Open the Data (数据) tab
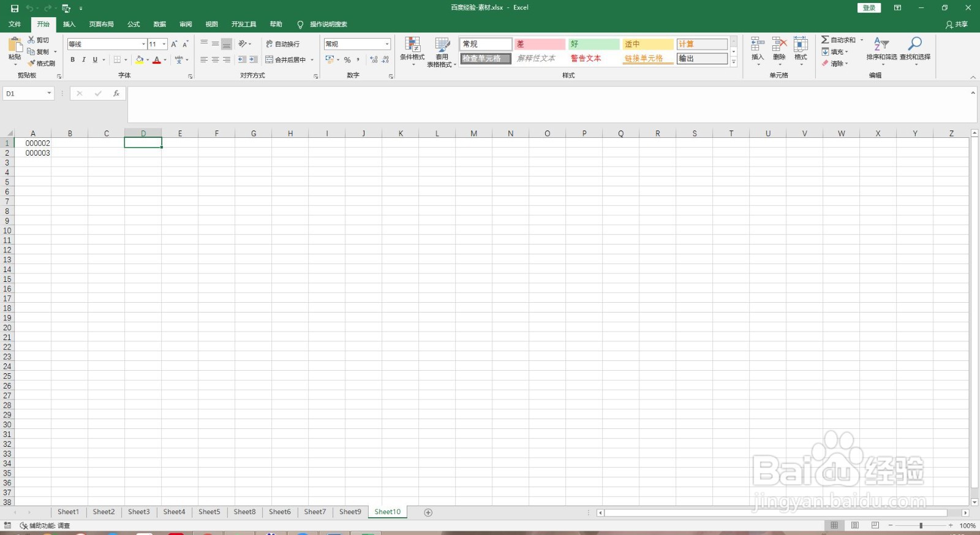The image size is (980, 535). tap(160, 25)
